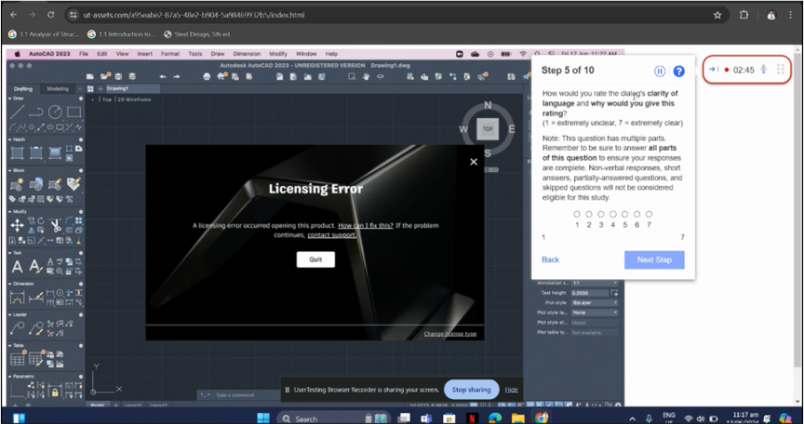
Task: Select the Circle tool in Draw panel
Action: pyautogui.click(x=55, y=111)
